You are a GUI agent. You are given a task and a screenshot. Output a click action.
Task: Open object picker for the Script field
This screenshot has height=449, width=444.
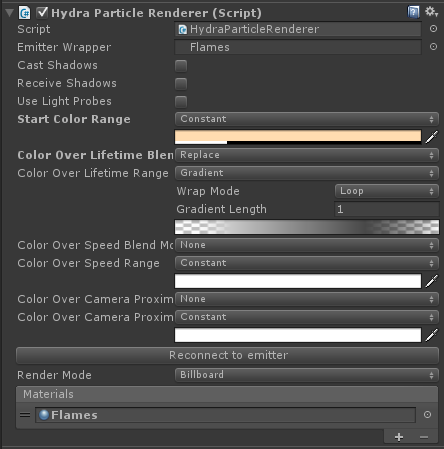click(433, 29)
